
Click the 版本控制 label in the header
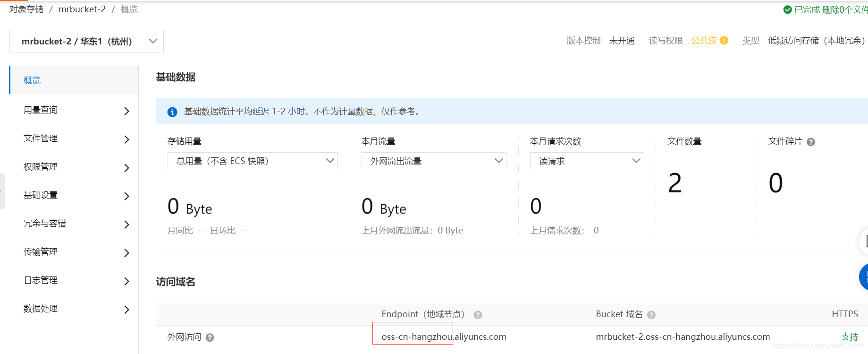[x=583, y=41]
